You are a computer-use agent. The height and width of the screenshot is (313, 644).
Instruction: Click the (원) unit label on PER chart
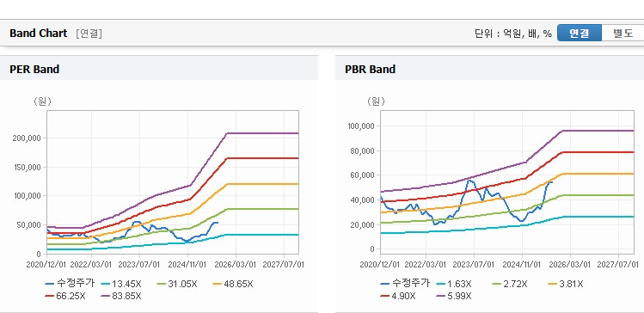coord(42,101)
